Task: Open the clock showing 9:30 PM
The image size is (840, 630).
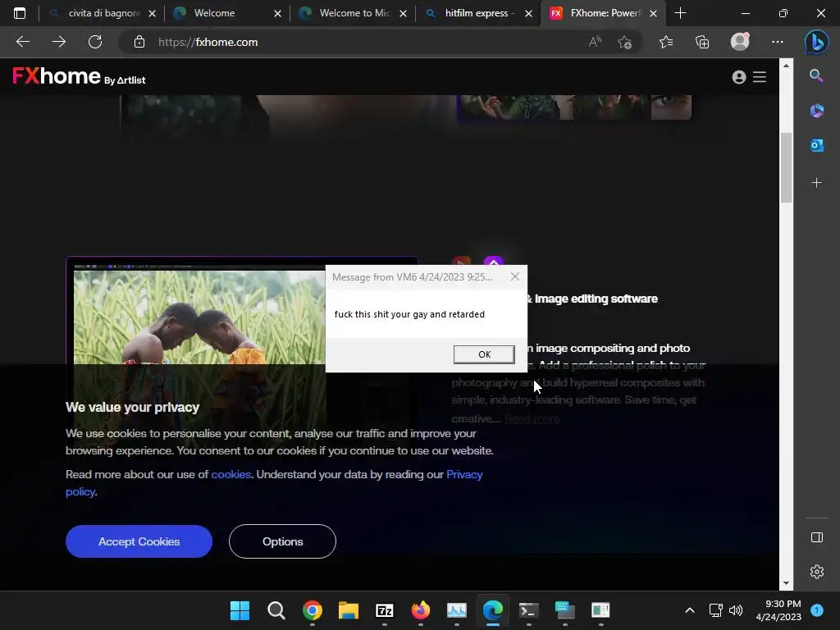Action: 778,610
